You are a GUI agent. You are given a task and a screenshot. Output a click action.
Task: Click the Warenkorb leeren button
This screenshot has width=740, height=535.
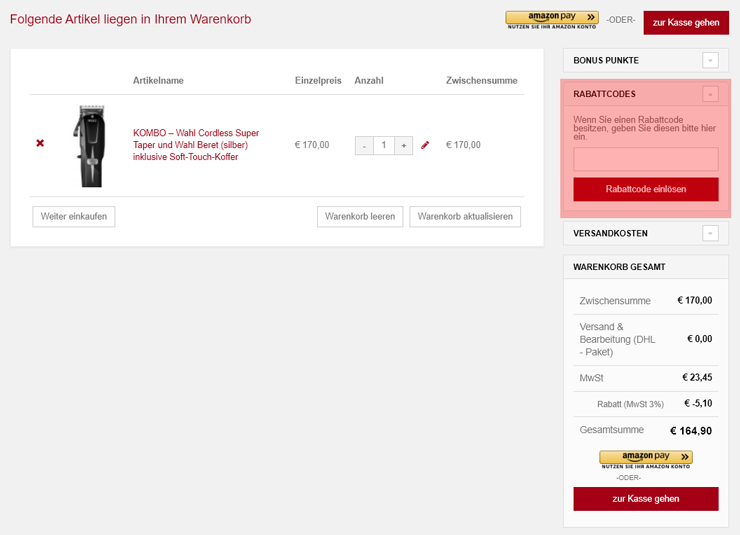click(360, 217)
